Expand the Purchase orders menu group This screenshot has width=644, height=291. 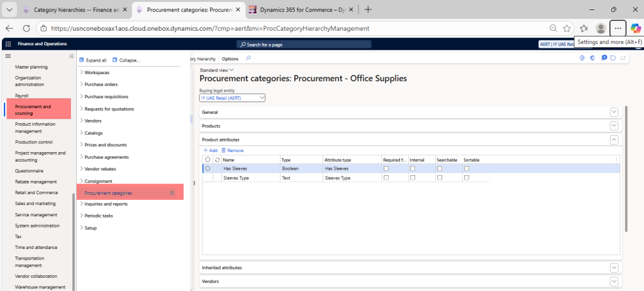[x=101, y=84]
